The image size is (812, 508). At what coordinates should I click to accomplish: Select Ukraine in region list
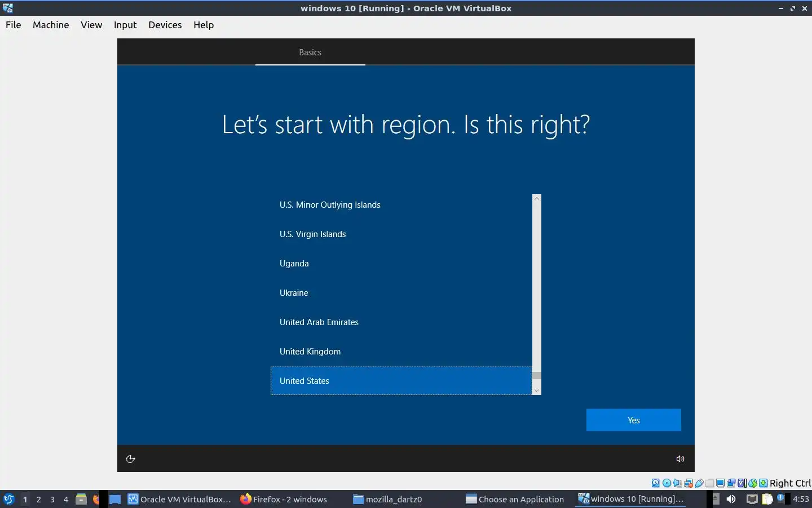pos(401,293)
